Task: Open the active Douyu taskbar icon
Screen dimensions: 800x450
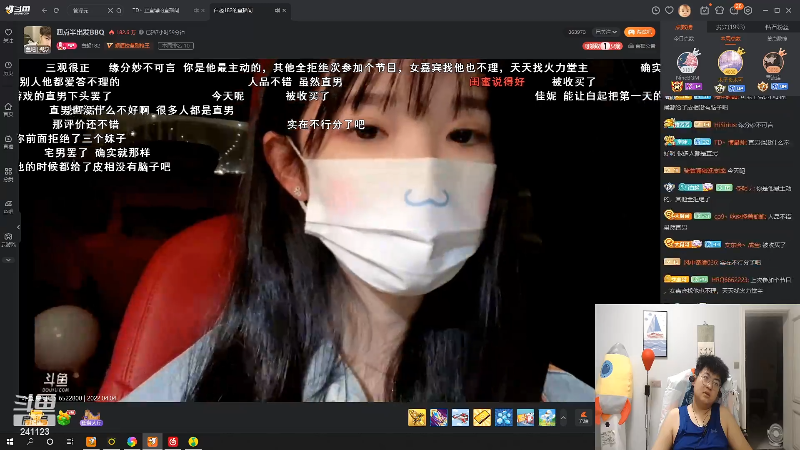Action: (152, 442)
